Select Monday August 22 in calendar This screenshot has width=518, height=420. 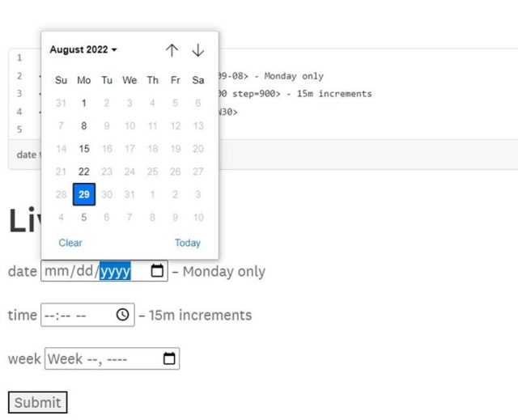coord(84,172)
